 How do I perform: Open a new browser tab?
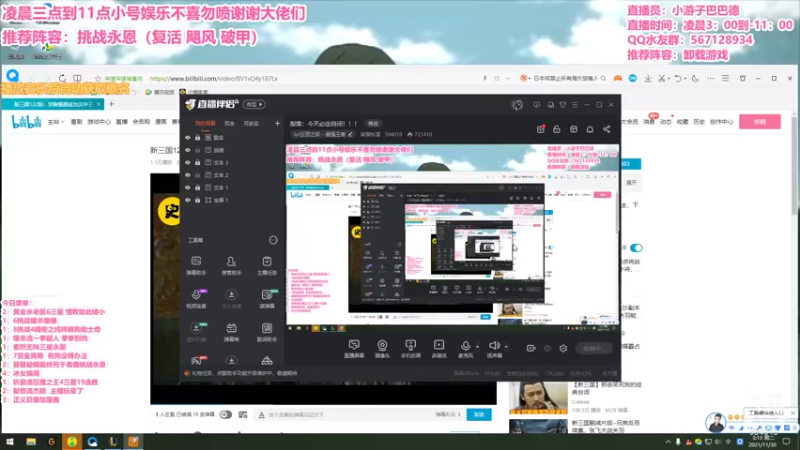(111, 104)
